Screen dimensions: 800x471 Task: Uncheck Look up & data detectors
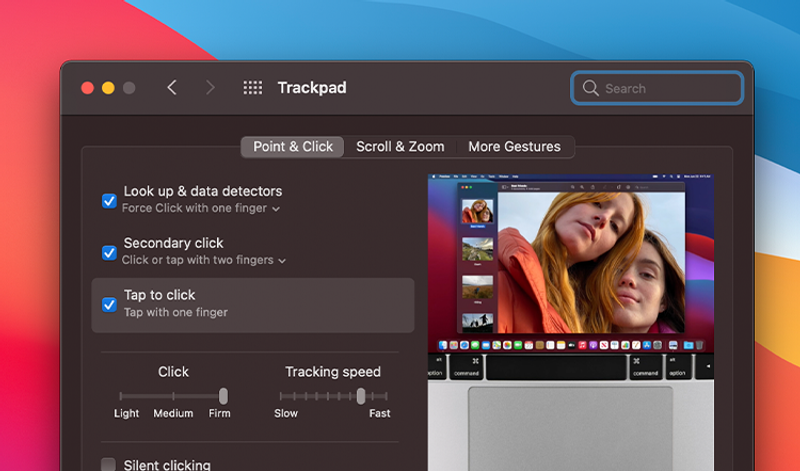(x=109, y=201)
